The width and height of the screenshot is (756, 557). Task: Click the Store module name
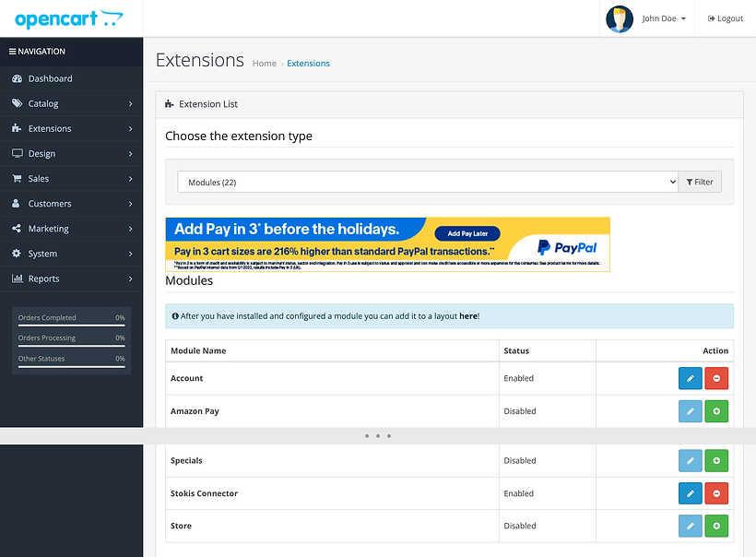click(181, 526)
